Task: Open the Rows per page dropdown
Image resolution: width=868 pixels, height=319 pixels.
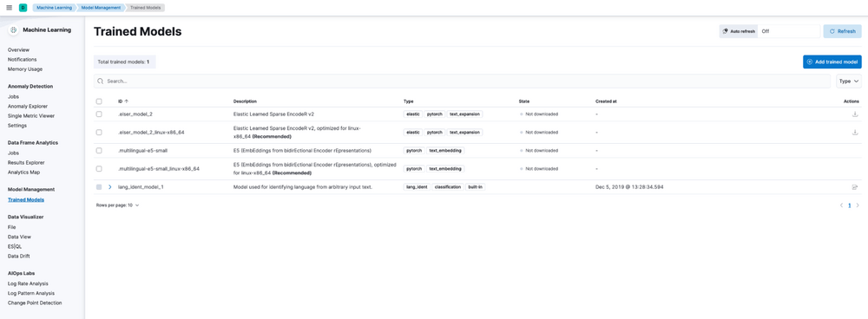Action: [x=117, y=205]
